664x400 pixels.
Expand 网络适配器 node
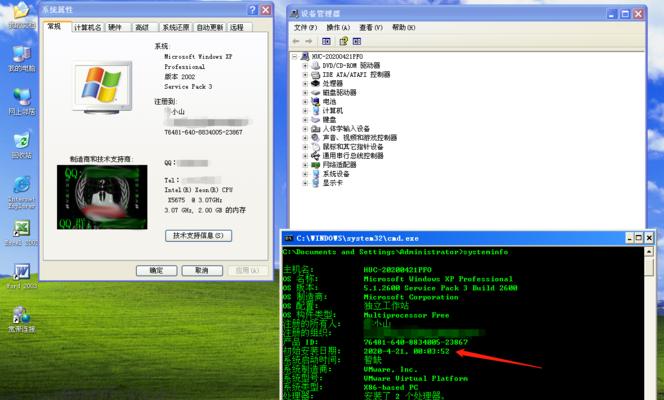click(305, 165)
